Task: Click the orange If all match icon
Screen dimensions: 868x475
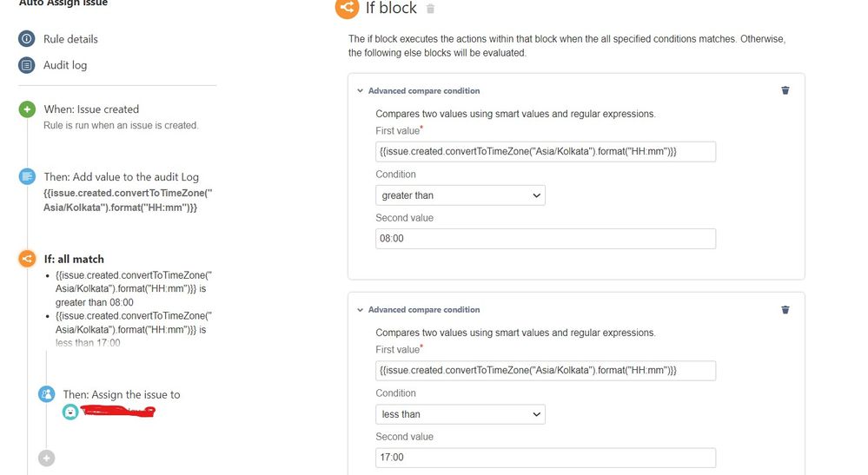Action: (x=27, y=258)
